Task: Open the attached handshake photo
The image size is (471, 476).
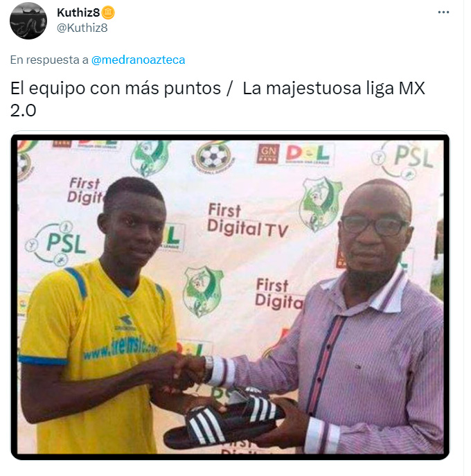Action: (x=230, y=296)
